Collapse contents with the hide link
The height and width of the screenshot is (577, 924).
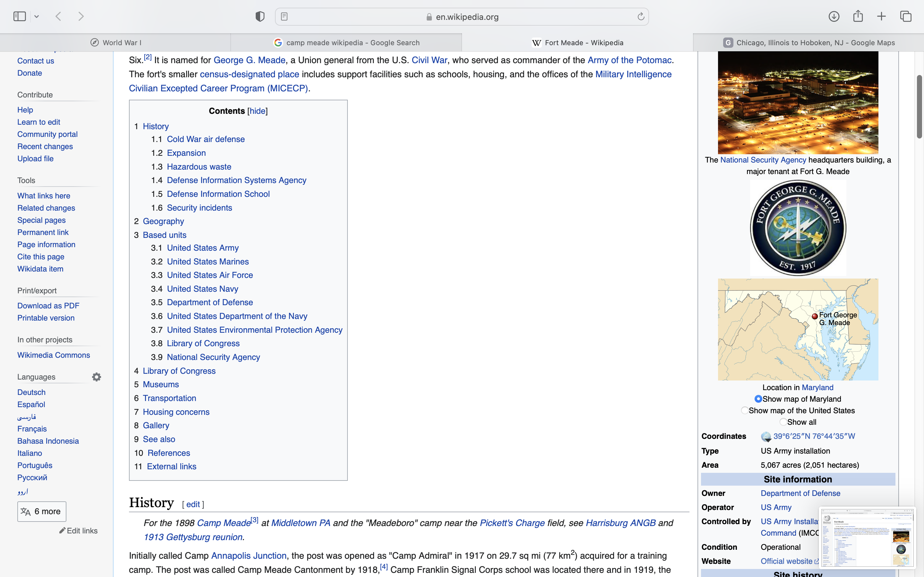pos(257,111)
